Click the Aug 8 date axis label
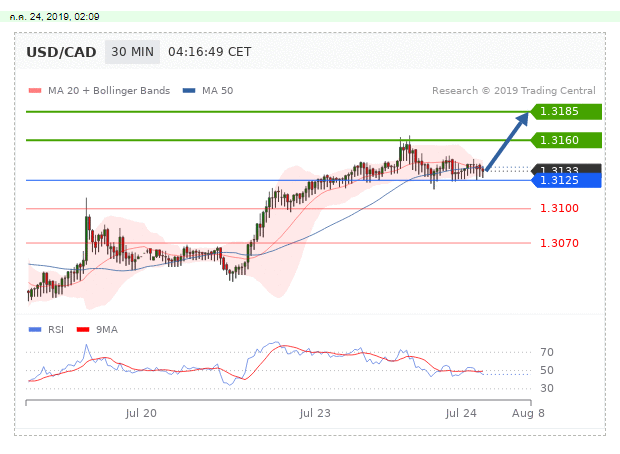This screenshot has width=620, height=454. (x=528, y=413)
